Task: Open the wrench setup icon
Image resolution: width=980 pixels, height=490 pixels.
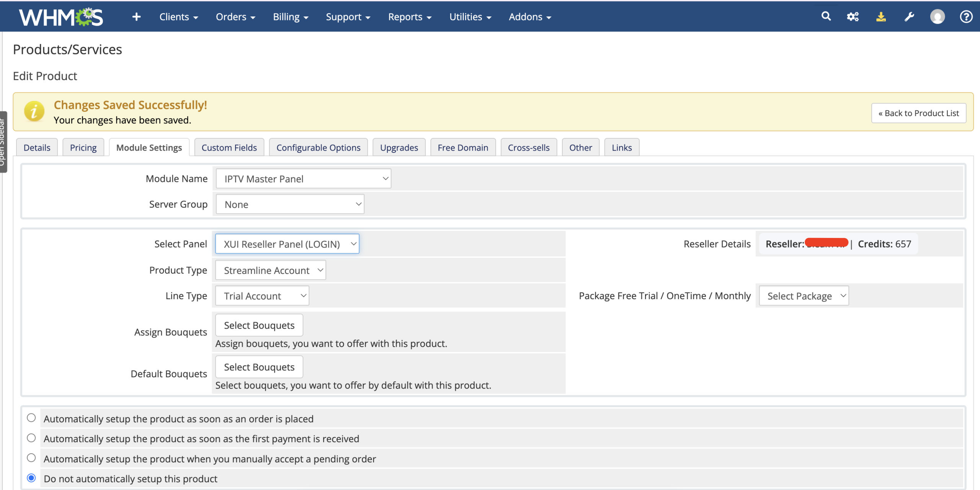Action: click(x=909, y=17)
